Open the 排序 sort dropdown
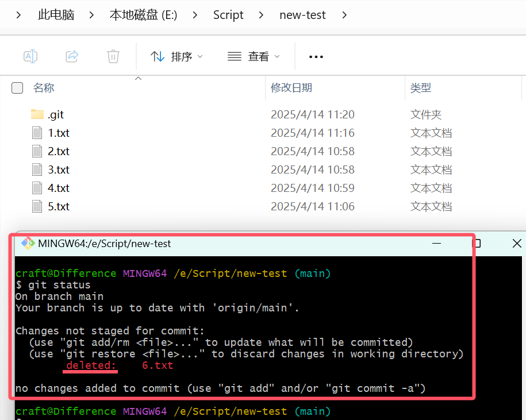This screenshot has height=420, width=526. pyautogui.click(x=176, y=56)
